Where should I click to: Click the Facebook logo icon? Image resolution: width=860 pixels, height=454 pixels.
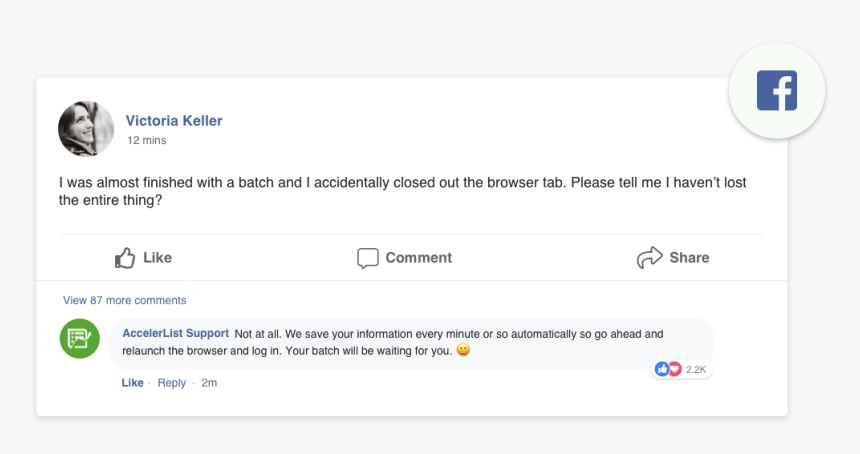(x=777, y=90)
